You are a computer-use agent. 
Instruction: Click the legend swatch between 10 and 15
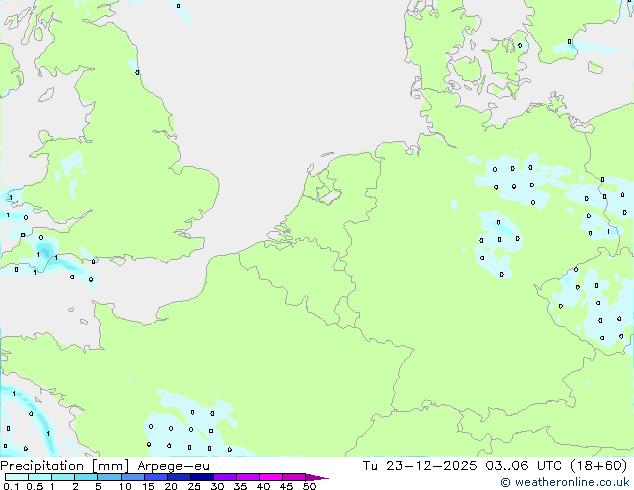(x=132, y=477)
